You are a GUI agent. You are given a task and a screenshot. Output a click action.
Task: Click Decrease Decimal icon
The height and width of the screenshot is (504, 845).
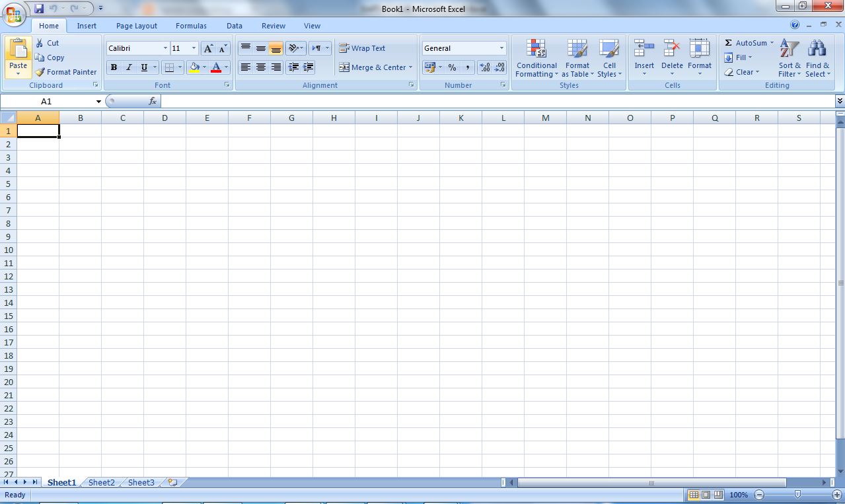click(x=499, y=67)
